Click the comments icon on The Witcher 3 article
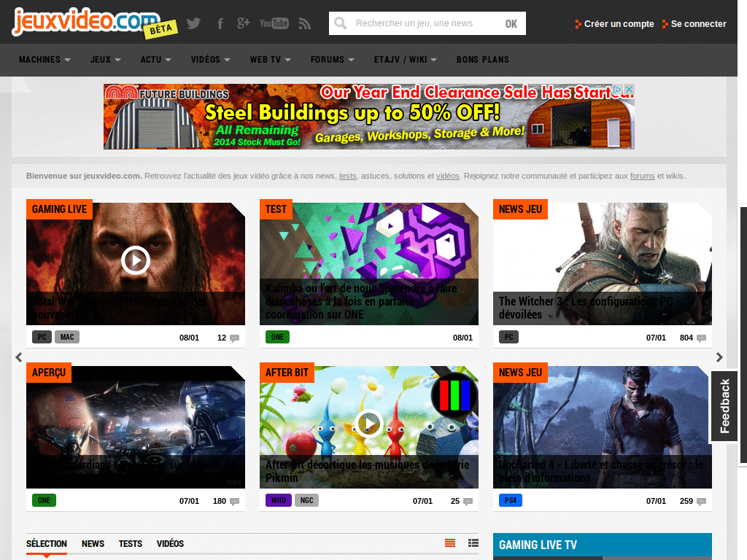Viewport: 747px width, 560px height. [701, 337]
